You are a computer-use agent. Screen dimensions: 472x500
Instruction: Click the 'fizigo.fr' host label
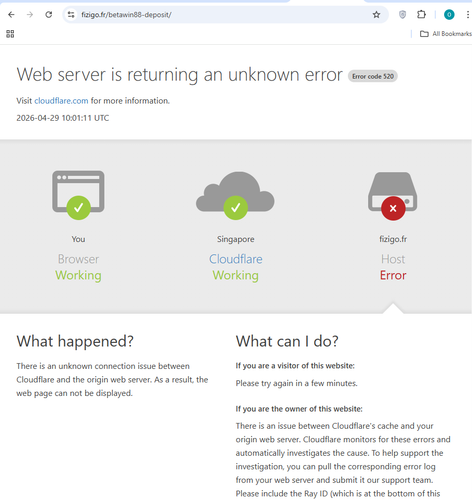[x=393, y=239]
